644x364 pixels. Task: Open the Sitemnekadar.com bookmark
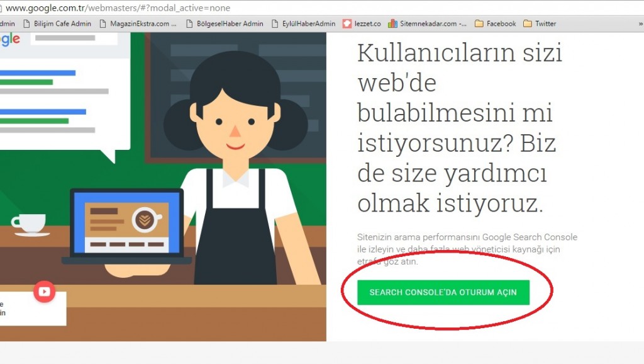(x=428, y=24)
